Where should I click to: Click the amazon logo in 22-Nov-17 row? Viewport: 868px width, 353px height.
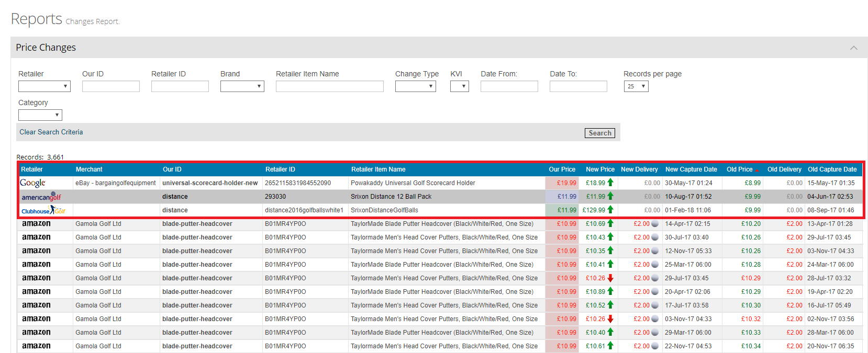[x=36, y=346]
